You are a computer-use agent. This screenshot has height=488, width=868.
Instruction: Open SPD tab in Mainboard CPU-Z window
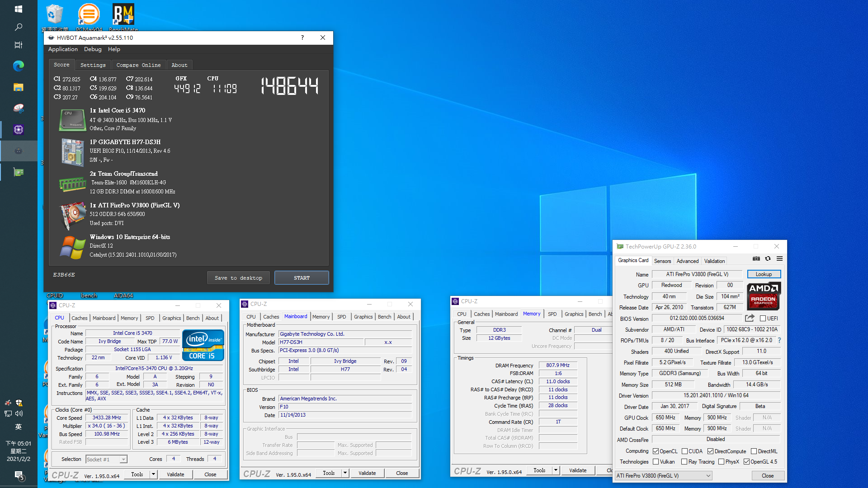pyautogui.click(x=341, y=317)
